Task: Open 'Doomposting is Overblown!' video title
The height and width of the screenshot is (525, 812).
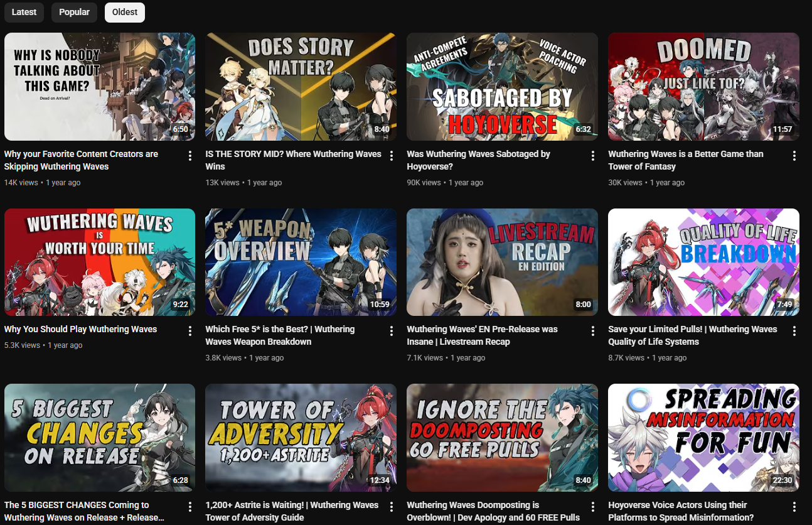Action: tap(493, 511)
